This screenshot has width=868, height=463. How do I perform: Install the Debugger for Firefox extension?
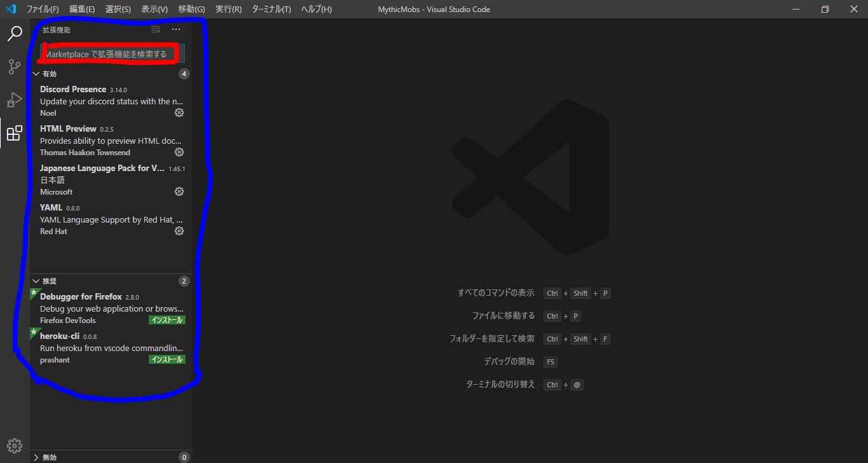click(x=167, y=320)
